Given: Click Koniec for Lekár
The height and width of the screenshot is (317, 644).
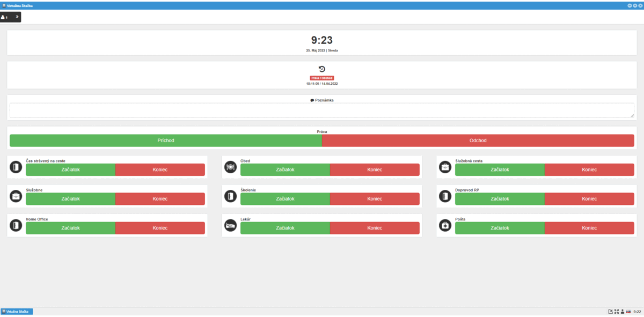Looking at the screenshot, I should coord(375,228).
